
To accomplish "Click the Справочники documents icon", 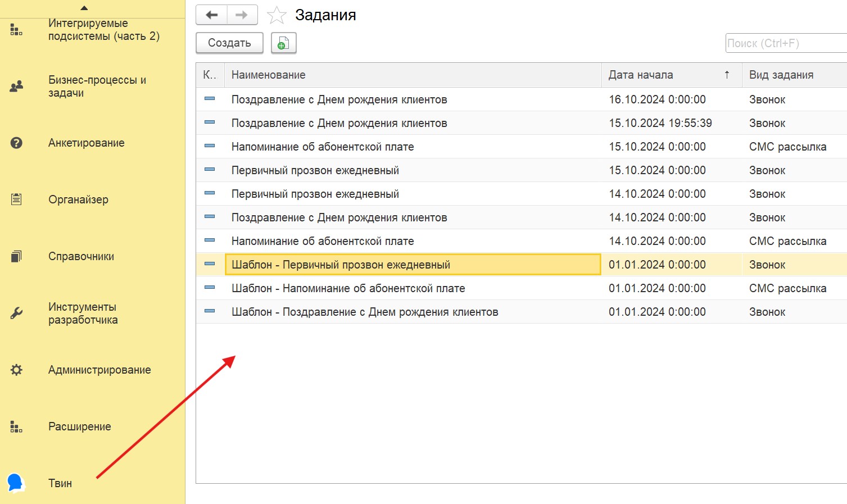I will 16,256.
